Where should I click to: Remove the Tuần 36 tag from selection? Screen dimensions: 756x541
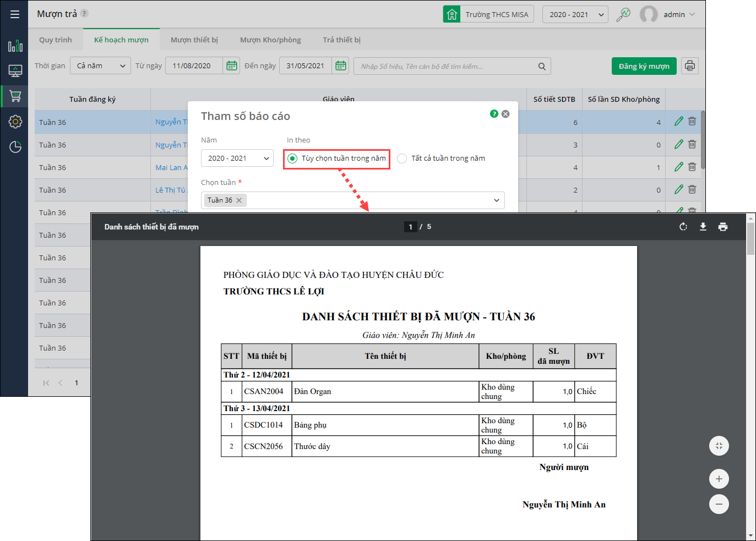tap(239, 200)
